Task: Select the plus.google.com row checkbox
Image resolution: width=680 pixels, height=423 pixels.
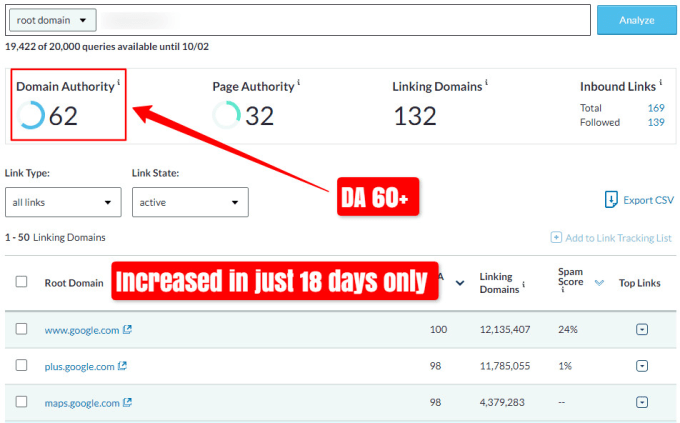Action: tap(21, 365)
